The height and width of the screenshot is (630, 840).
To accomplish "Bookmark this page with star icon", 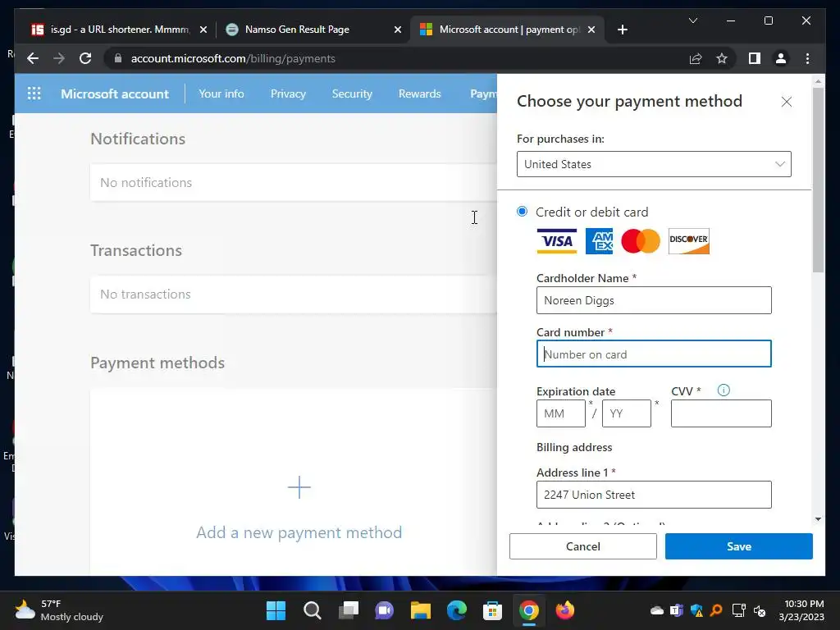I will coord(722,58).
